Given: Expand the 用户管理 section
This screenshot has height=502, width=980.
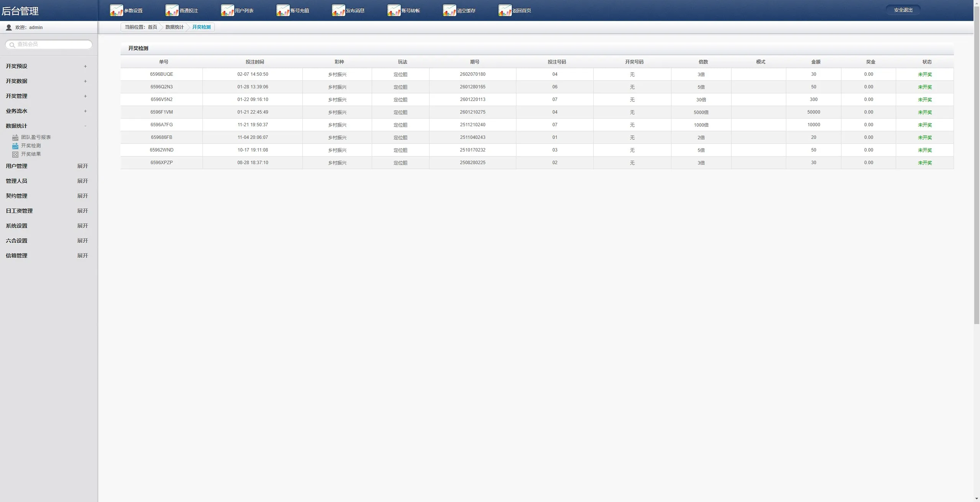Looking at the screenshot, I should pyautogui.click(x=83, y=166).
